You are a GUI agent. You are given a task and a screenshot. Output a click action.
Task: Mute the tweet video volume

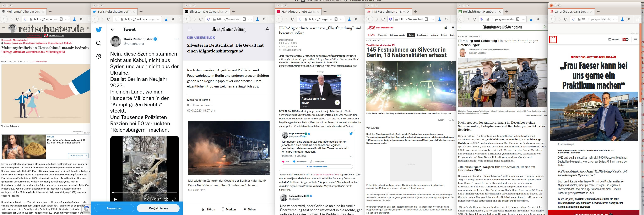pyautogui.click(x=166, y=199)
